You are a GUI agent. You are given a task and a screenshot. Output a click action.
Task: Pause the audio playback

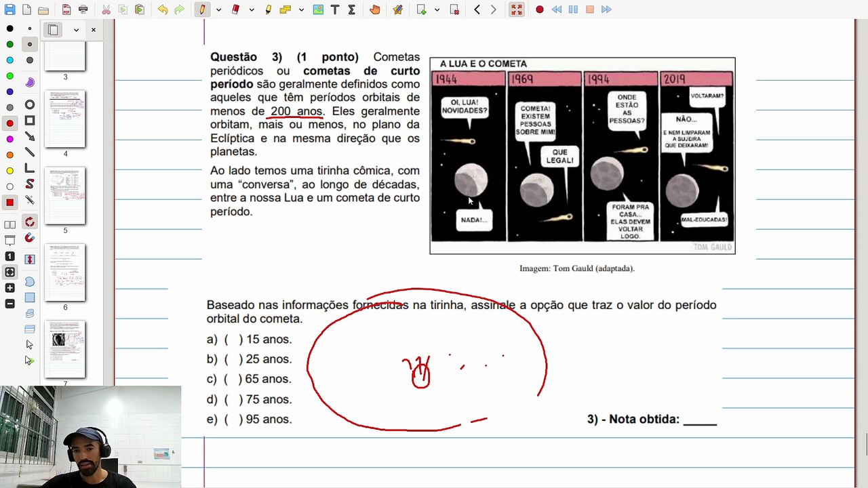573,9
